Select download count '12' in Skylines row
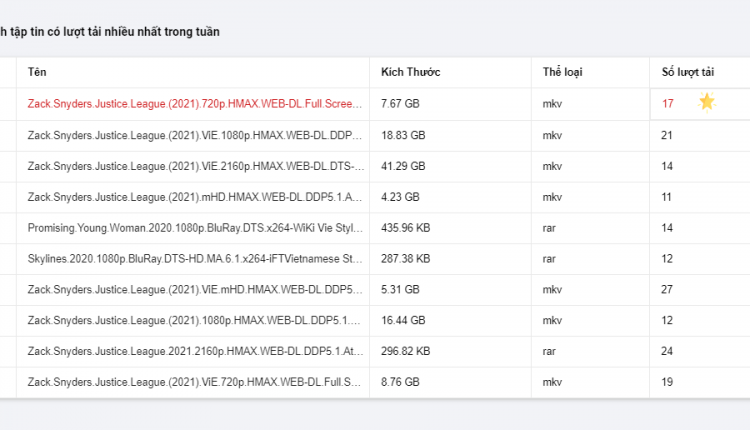The width and height of the screenshot is (750, 430). click(x=667, y=259)
